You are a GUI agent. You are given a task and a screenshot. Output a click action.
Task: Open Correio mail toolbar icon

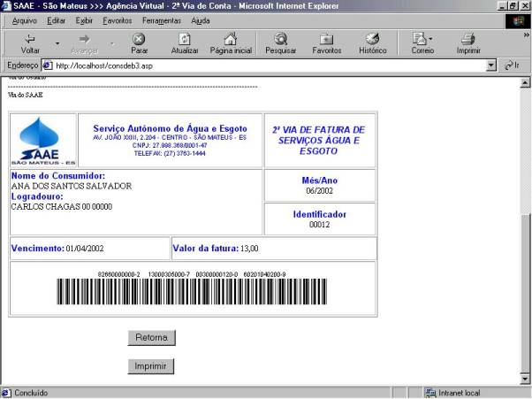click(x=420, y=38)
